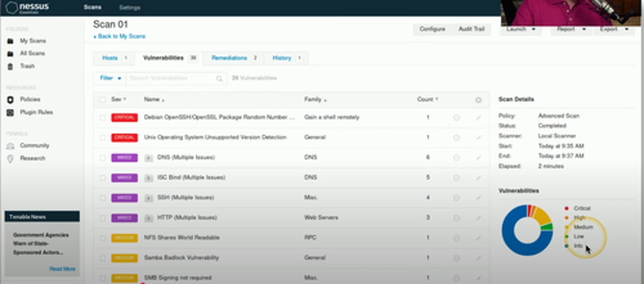Viewport: 644px width, 284px height.
Task: Open the Trash folder icon
Action: coord(10,66)
